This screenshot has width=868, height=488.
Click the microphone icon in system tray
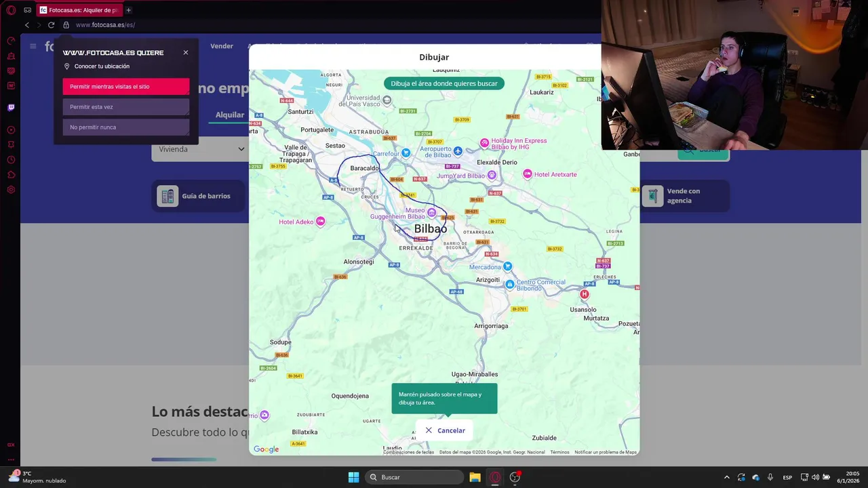(770, 477)
